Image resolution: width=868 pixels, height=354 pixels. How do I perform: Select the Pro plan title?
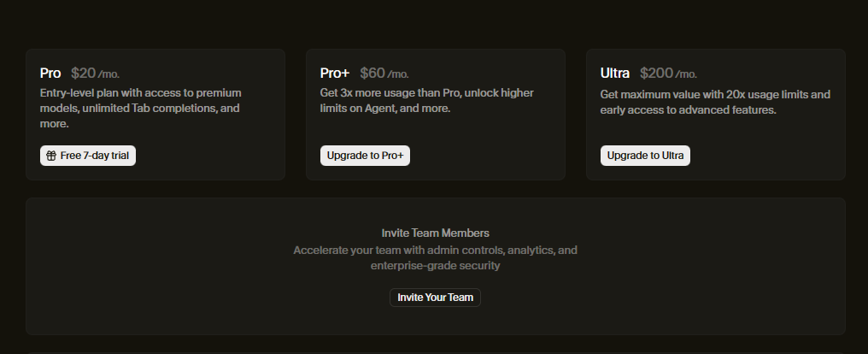pos(50,74)
